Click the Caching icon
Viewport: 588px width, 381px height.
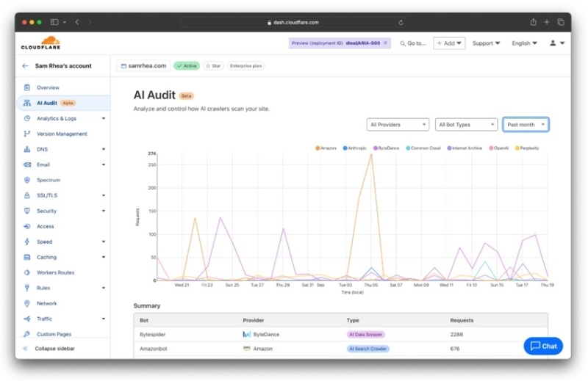click(x=27, y=257)
